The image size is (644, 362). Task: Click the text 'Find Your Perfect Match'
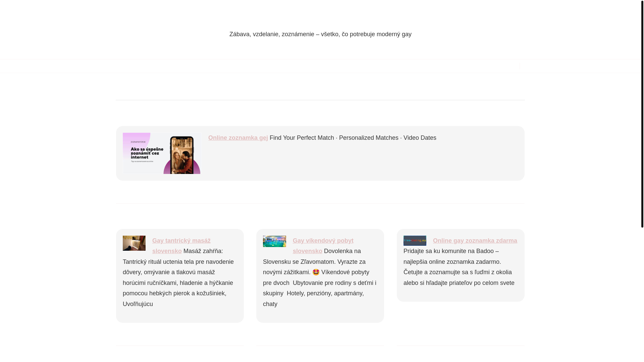302,138
